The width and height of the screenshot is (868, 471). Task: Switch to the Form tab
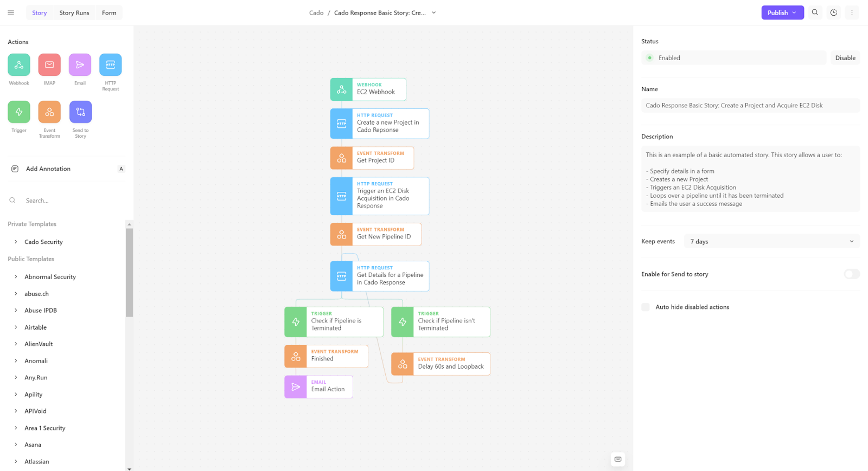[109, 12]
